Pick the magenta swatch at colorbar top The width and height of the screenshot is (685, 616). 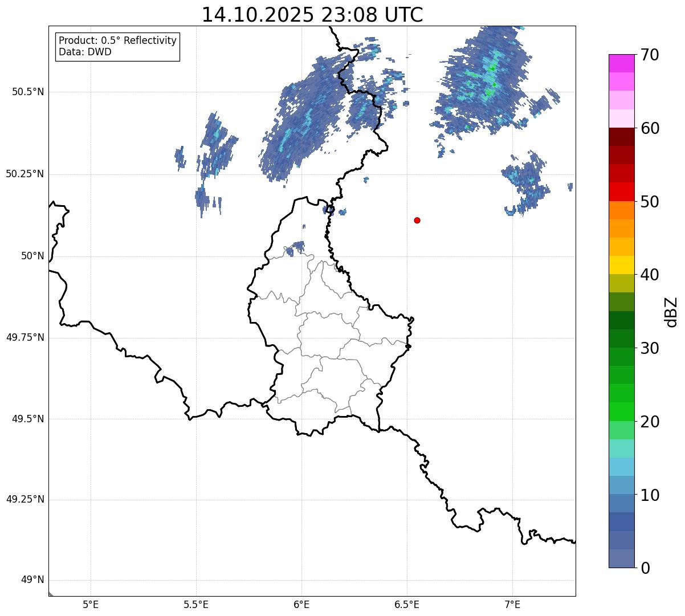(621, 63)
